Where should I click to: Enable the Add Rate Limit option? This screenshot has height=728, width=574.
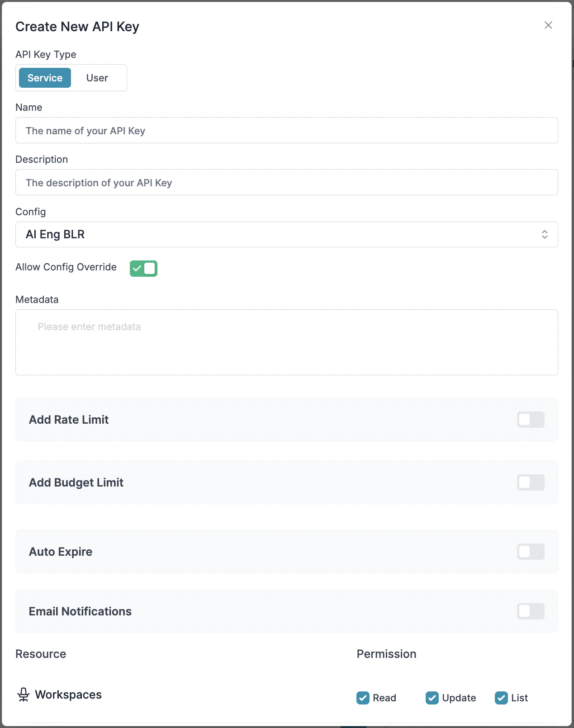pyautogui.click(x=530, y=420)
